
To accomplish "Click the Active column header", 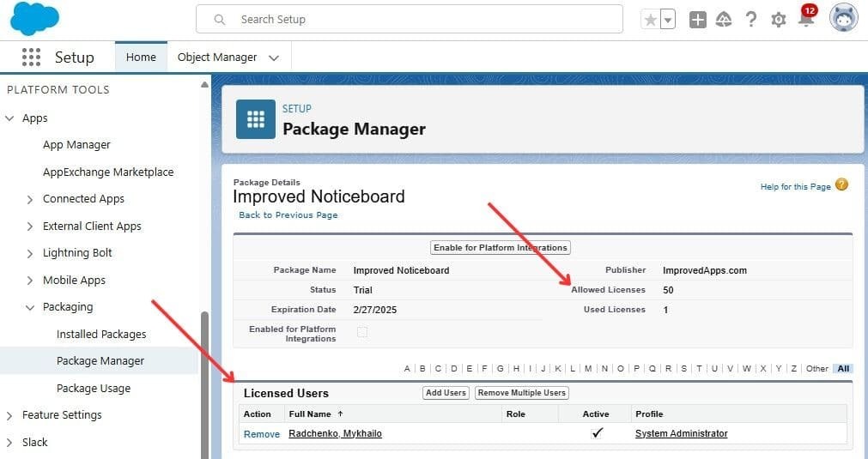I will tap(596, 414).
